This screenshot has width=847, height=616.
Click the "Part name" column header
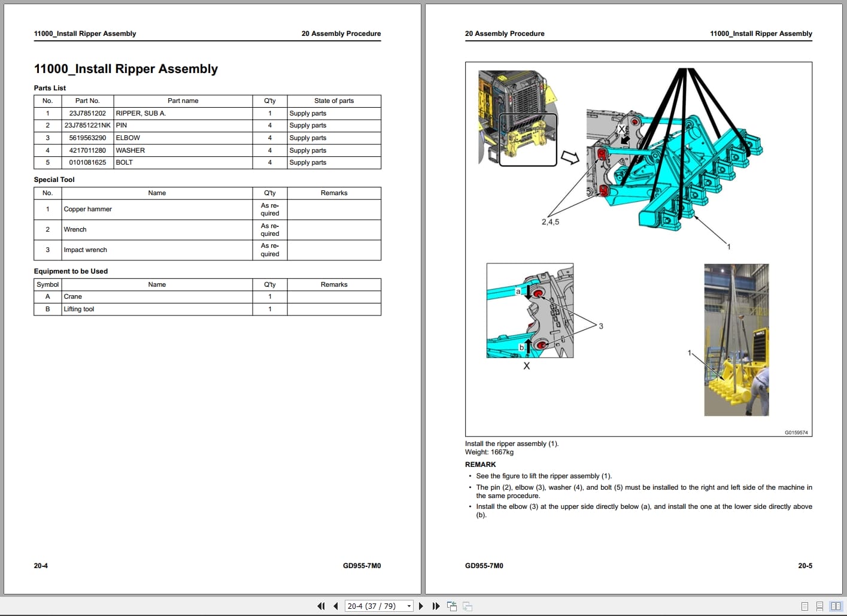pos(183,101)
